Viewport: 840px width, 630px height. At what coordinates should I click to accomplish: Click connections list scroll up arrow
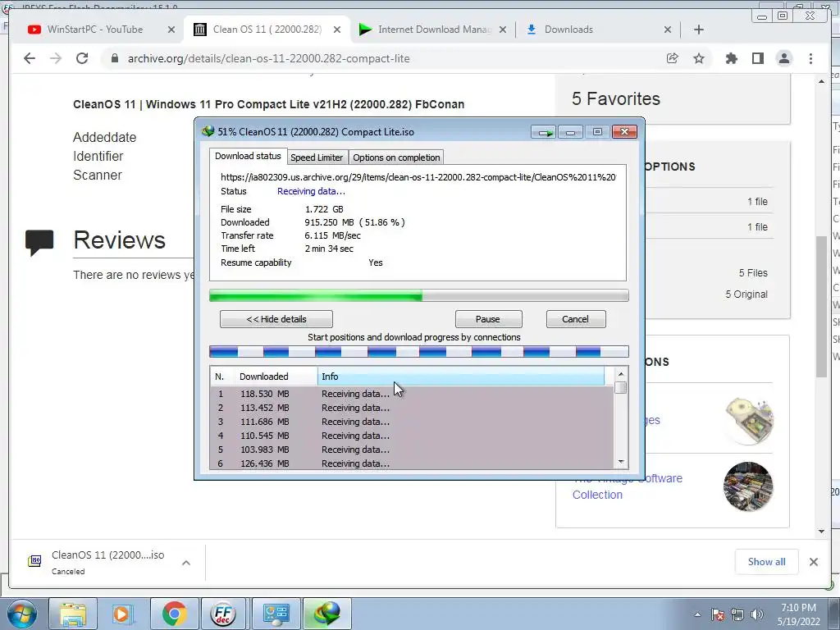[621, 374]
